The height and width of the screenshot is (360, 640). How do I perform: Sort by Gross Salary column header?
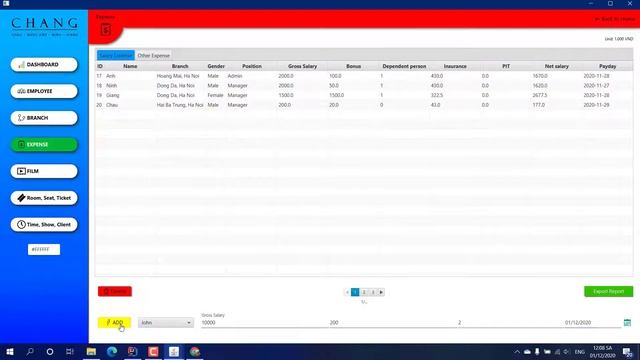coord(302,66)
